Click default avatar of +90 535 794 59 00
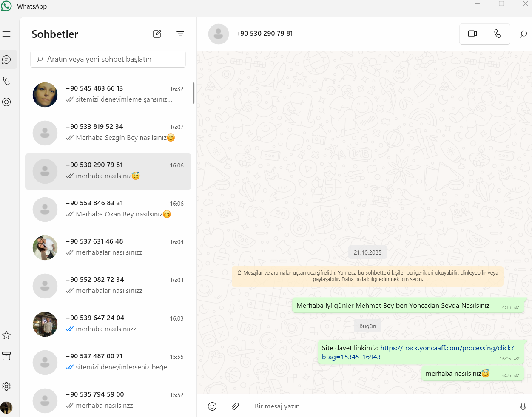Screen dimensions: 532x417 [45, 401]
